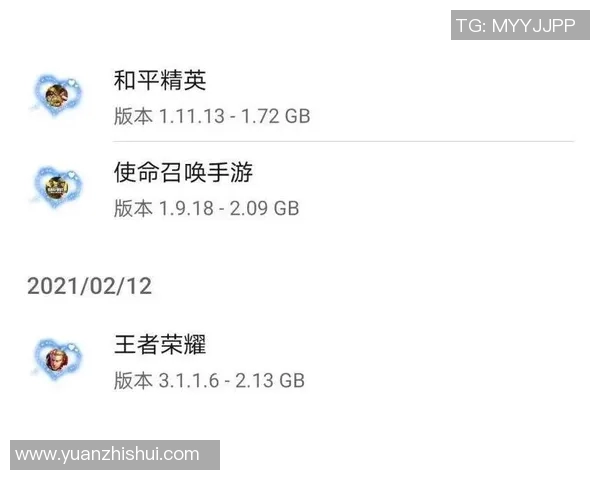Click the 版本 label under 和平精英
The width and height of the screenshot is (600, 480).
point(133,116)
